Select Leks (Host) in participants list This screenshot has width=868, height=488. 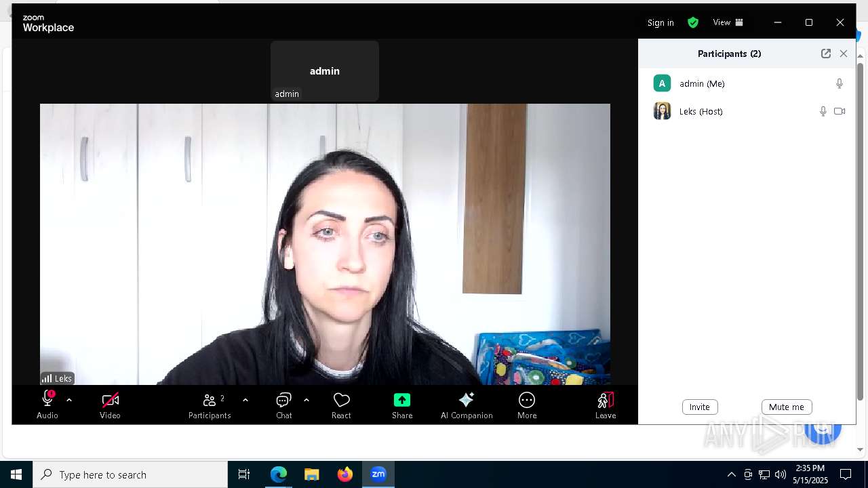[747, 111]
